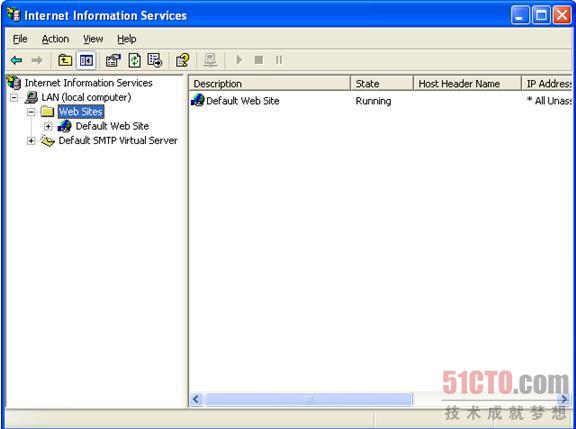This screenshot has height=429, width=576.
Task: Open the Help menu
Action: pos(127,39)
